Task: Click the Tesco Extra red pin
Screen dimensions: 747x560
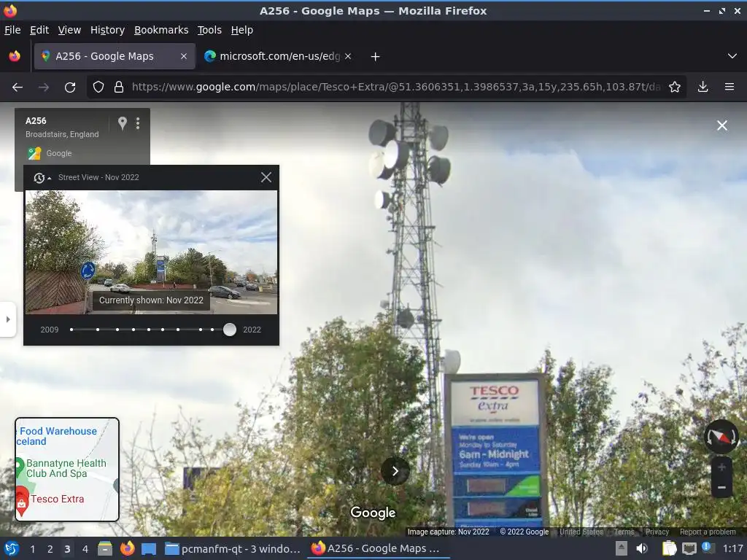Action: point(21,502)
